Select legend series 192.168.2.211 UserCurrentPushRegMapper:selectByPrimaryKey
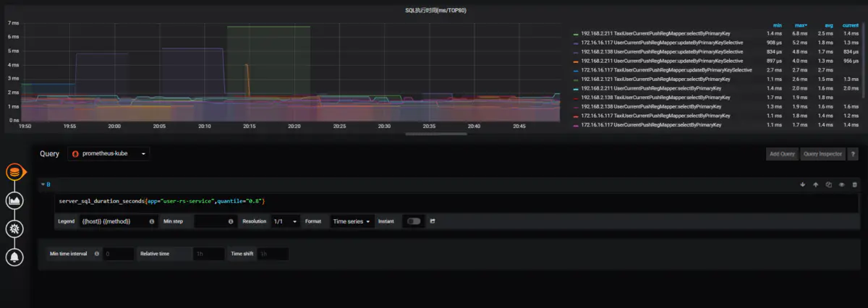Viewport: 868px width, 308px height. coord(651,88)
